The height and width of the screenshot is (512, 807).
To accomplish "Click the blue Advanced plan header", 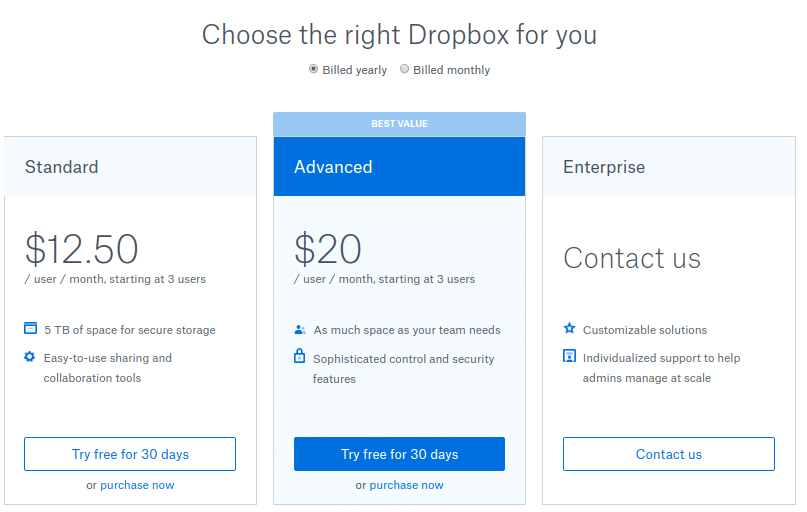I will [333, 167].
